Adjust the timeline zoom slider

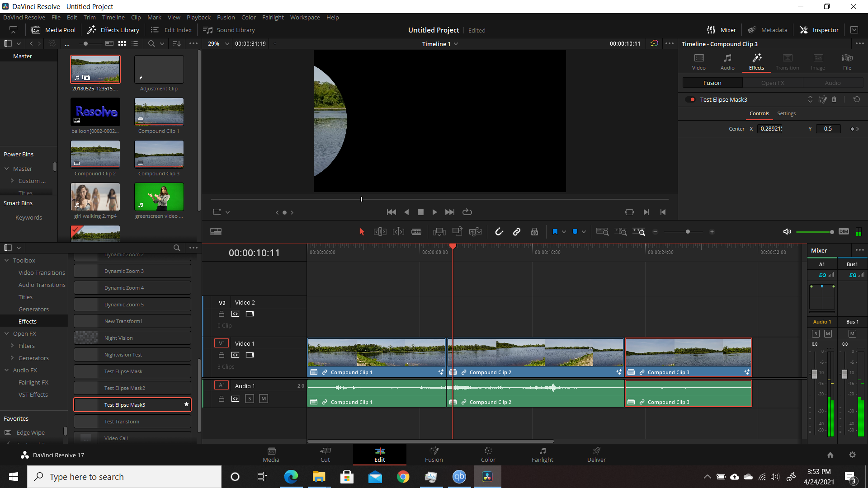coord(688,232)
